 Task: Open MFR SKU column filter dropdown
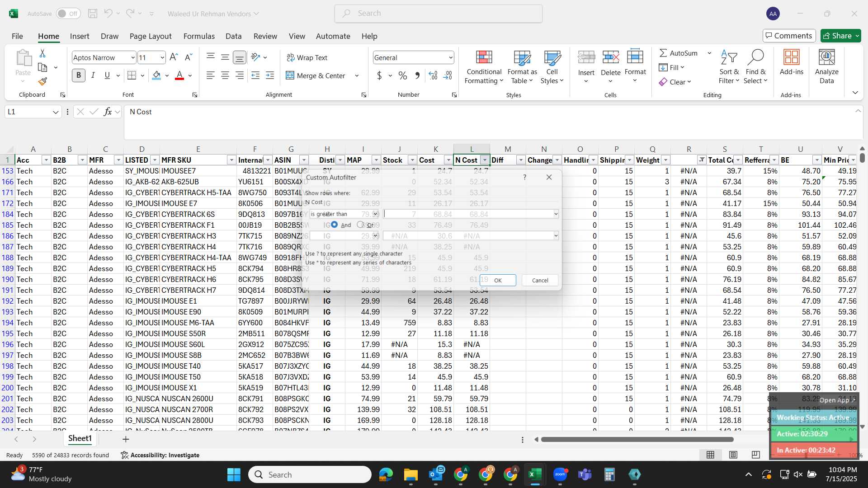click(x=231, y=160)
